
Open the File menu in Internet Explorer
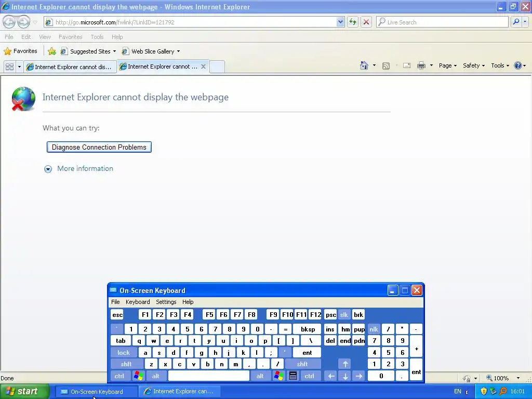[x=9, y=37]
